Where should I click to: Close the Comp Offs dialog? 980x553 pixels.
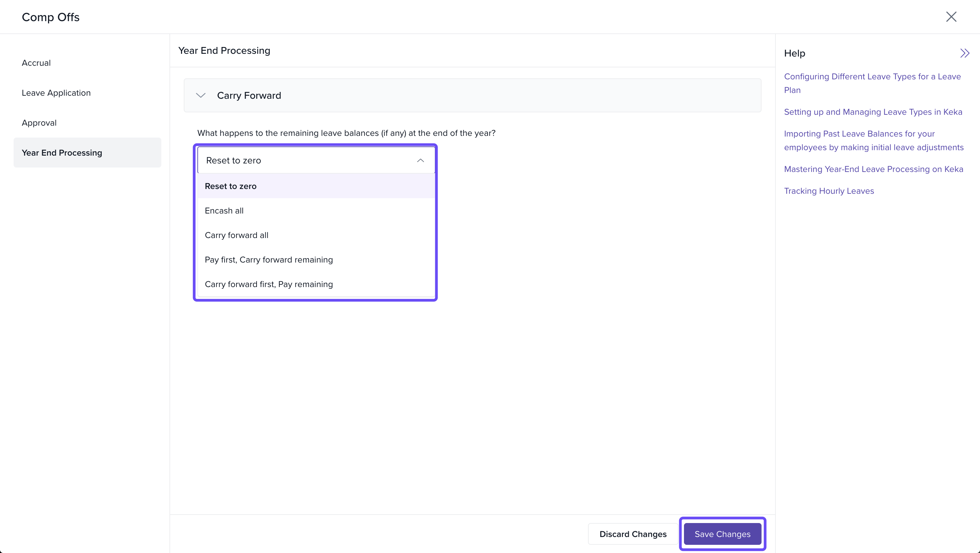[951, 17]
